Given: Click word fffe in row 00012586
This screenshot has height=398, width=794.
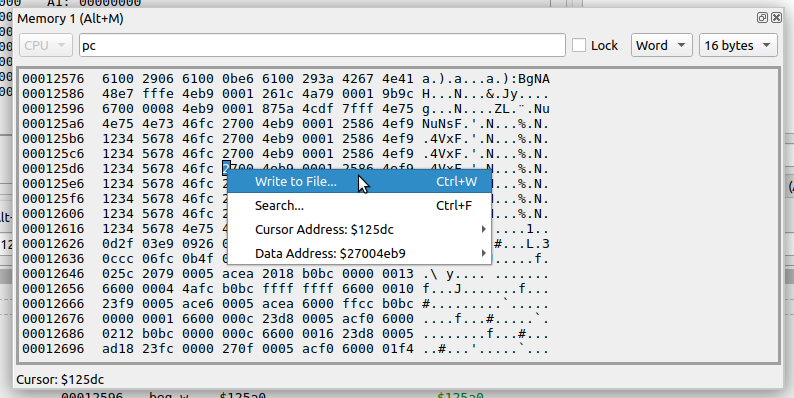Looking at the screenshot, I should (x=157, y=94).
